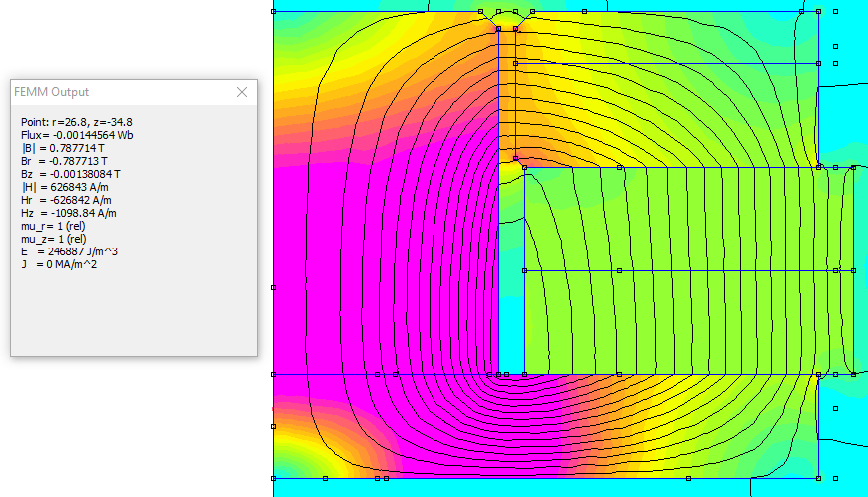868x497 pixels.
Task: Click the E = 246887 J/m^3 line
Action: coord(69,251)
